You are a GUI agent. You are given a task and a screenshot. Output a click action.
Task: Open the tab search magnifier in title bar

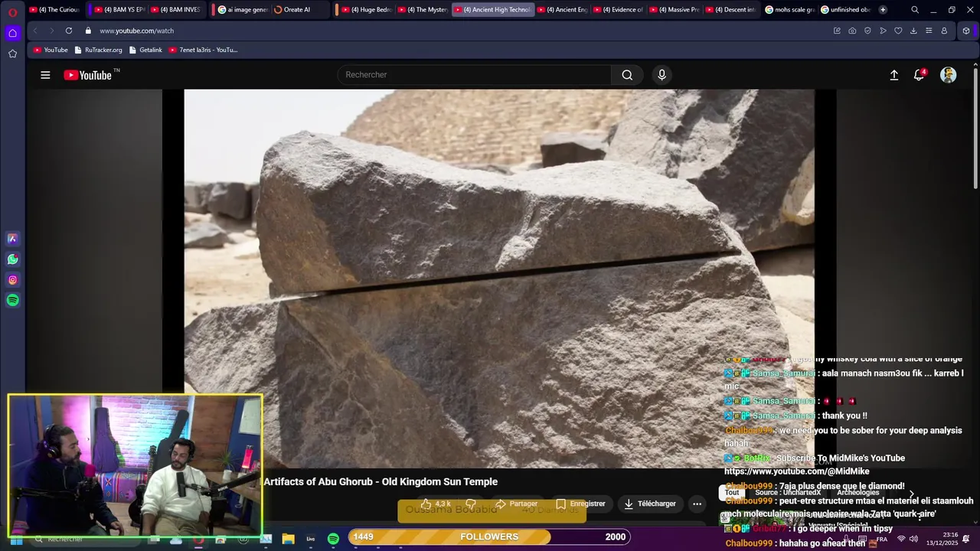pyautogui.click(x=915, y=10)
